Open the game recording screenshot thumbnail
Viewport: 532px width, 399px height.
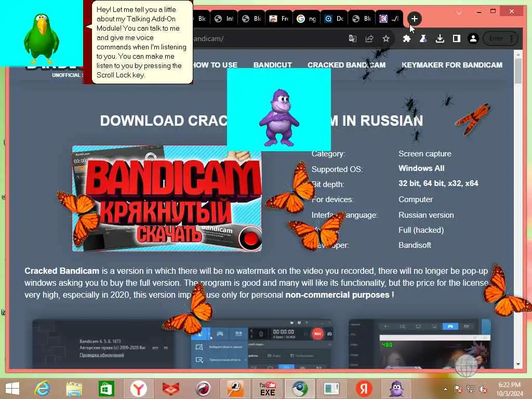click(x=420, y=343)
